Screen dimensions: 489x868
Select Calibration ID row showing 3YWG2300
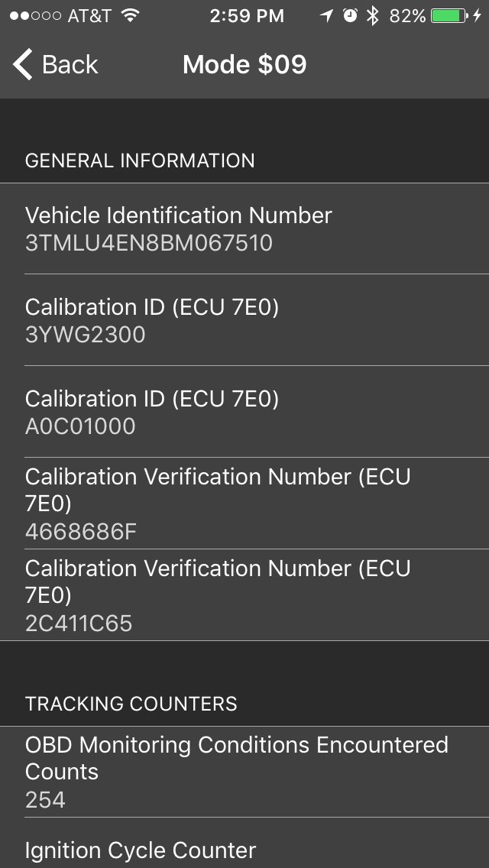click(x=244, y=320)
